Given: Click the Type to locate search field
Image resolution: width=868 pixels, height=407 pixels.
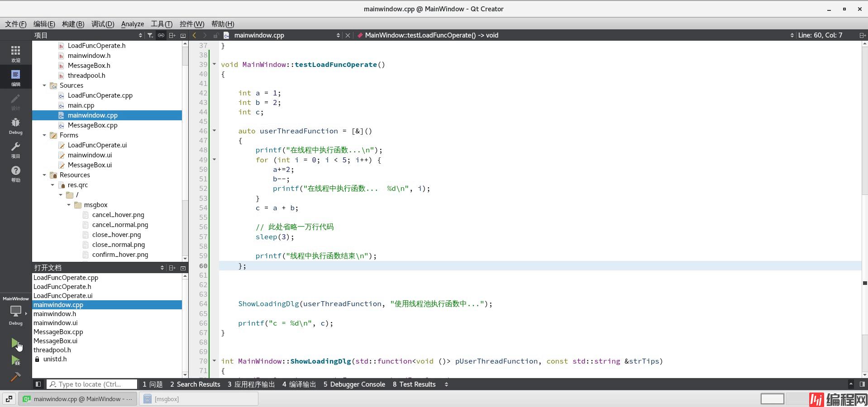Looking at the screenshot, I should (92, 384).
